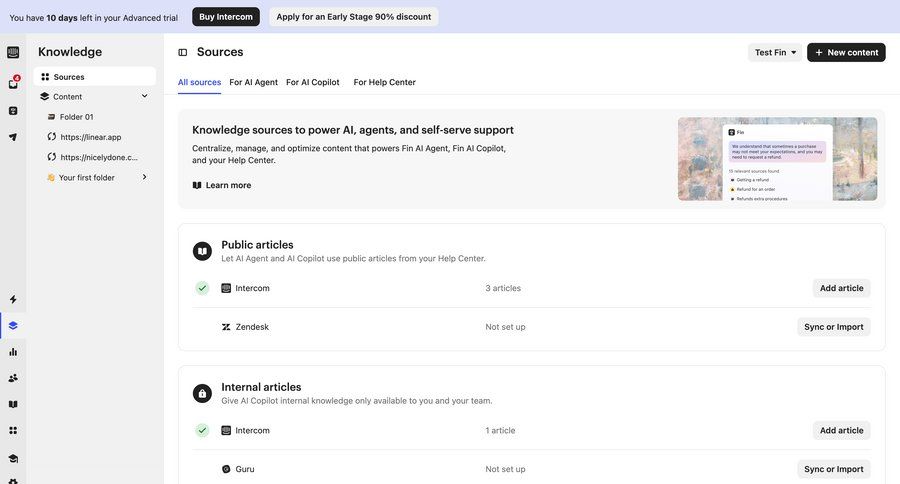900x484 pixels.
Task: Click Sync or Import for Guru
Action: [x=833, y=469]
